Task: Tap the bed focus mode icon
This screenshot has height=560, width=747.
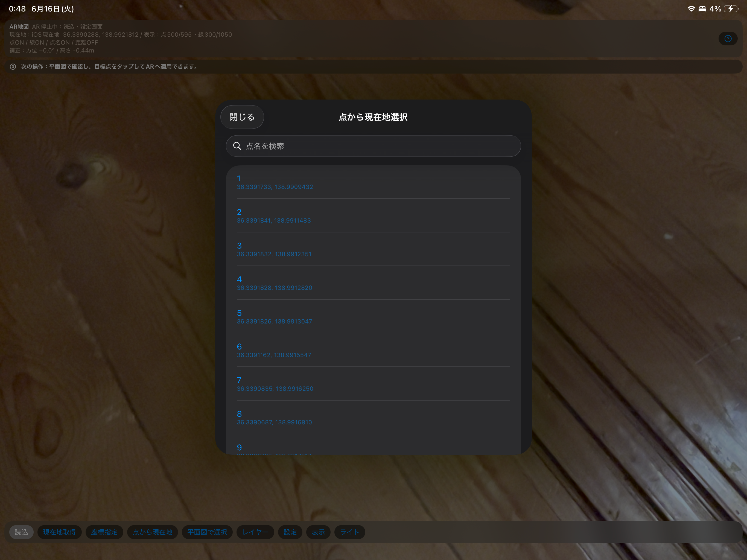Action: coord(702,9)
